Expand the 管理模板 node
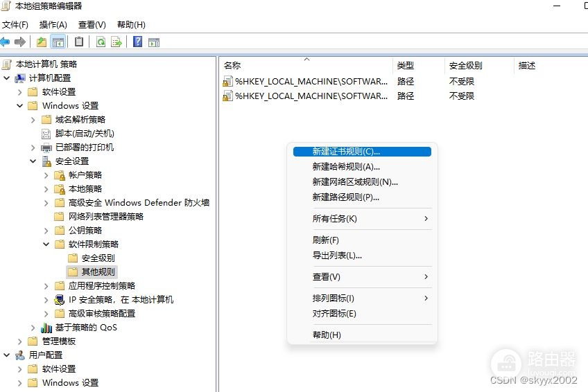Viewport: 588px width, 392px height. click(x=20, y=341)
